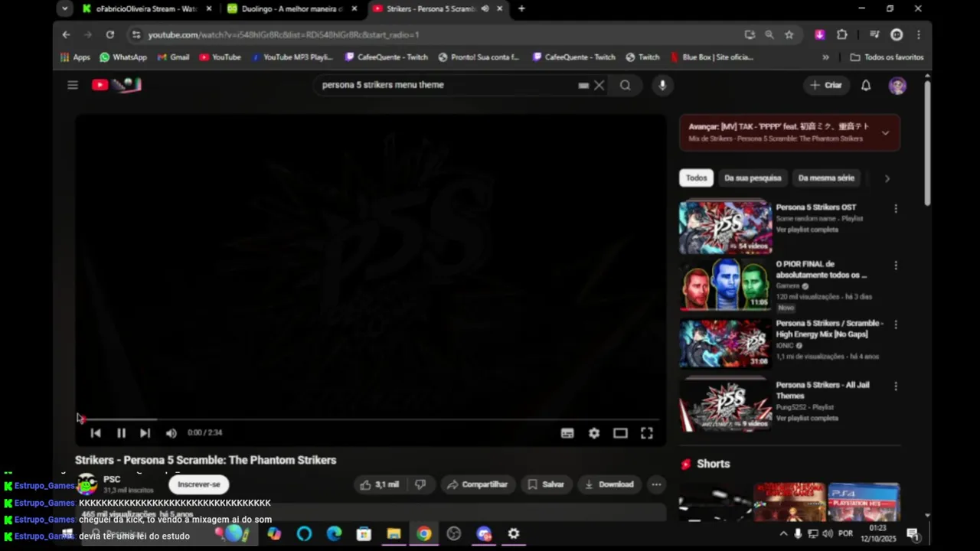Click the Download button below video
Image resolution: width=980 pixels, height=551 pixels.
609,484
